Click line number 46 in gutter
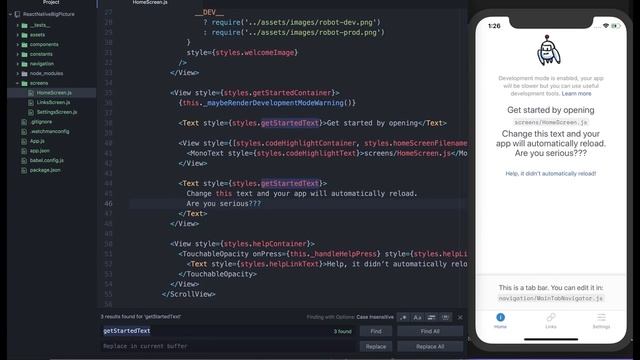Screen dimensions: 640x360 108,204
